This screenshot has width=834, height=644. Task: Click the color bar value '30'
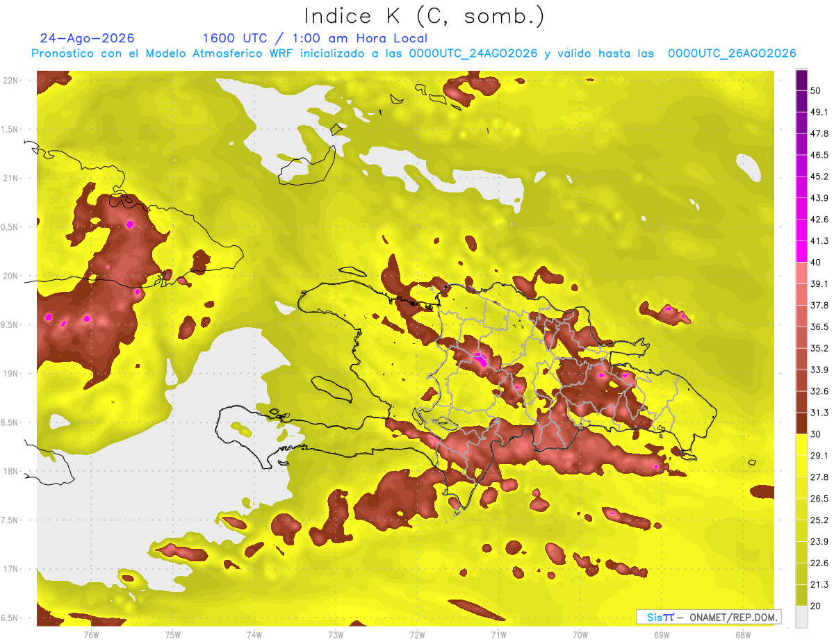[817, 434]
